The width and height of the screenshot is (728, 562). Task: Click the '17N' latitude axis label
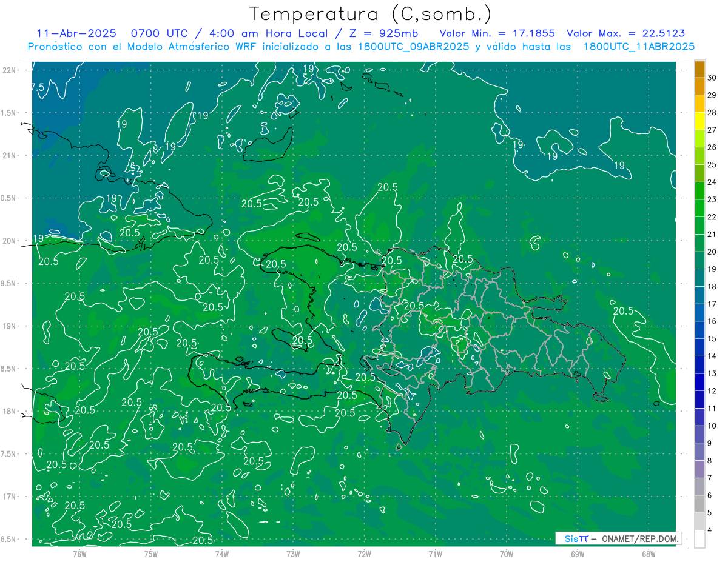[x=8, y=497]
